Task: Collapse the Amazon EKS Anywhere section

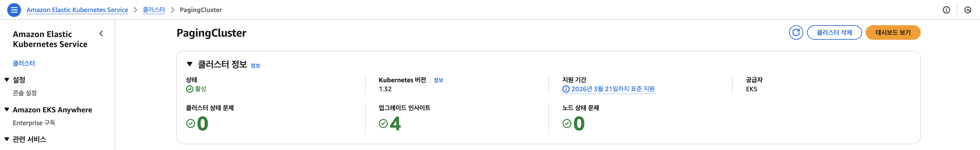Action: click(7, 110)
